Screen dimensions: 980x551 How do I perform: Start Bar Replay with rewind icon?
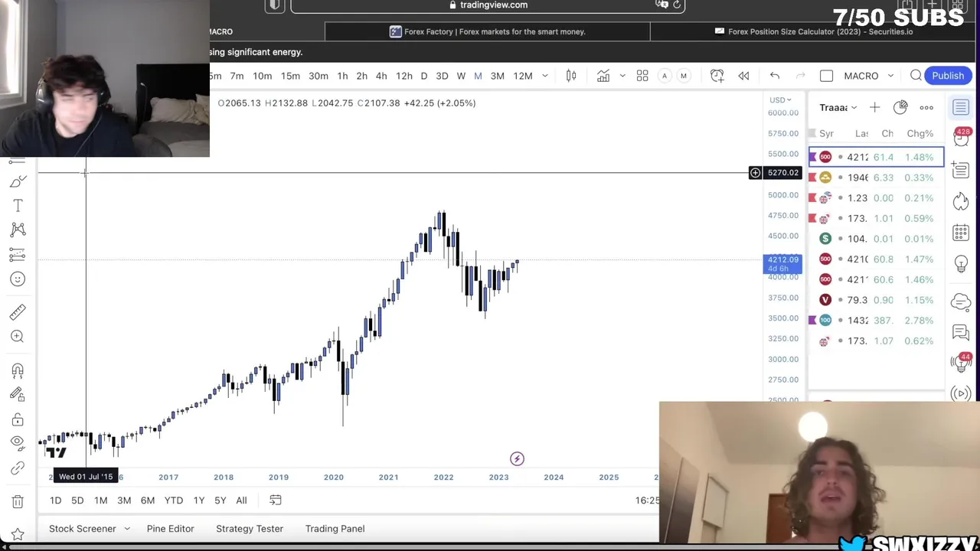click(x=743, y=76)
